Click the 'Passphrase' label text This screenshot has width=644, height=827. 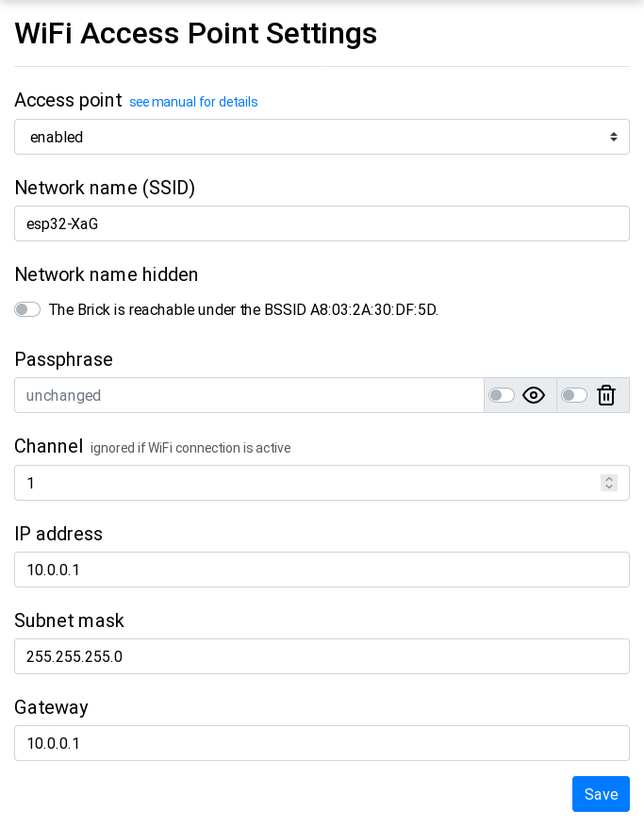[63, 359]
